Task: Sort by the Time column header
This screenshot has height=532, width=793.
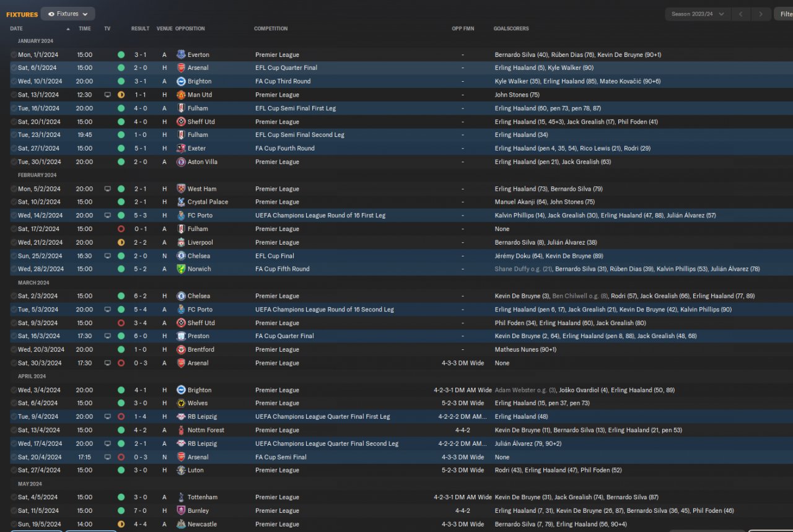Action: click(x=85, y=28)
